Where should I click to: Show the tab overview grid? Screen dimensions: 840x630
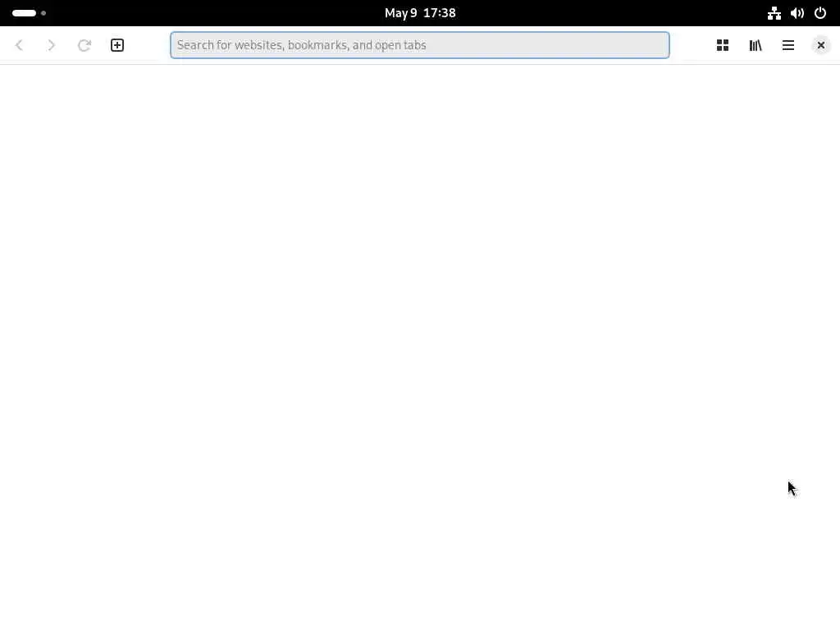(723, 45)
